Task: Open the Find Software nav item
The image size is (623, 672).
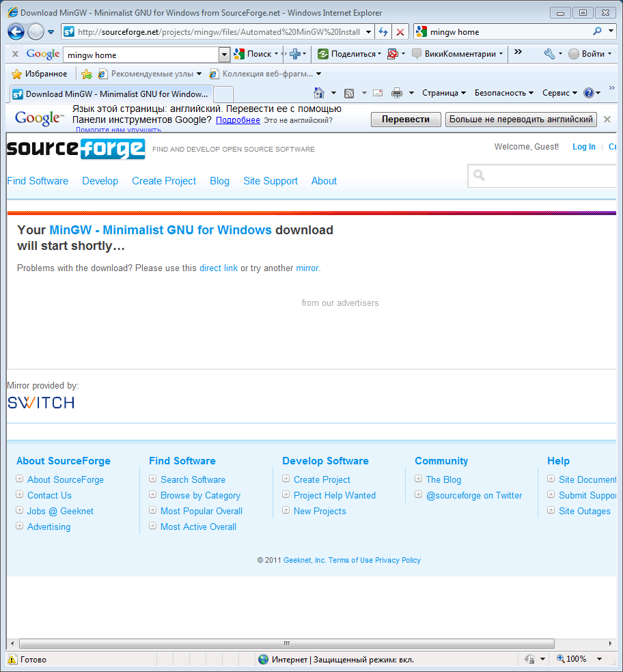Action: tap(38, 181)
